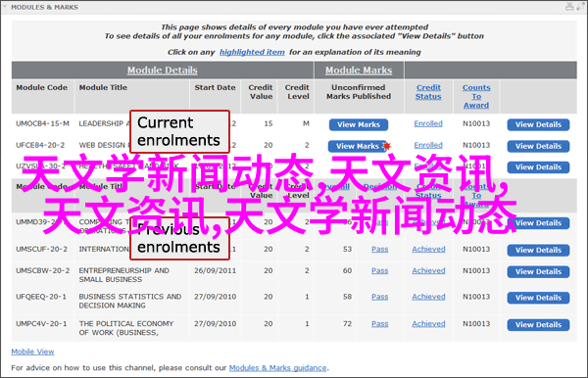This screenshot has width=588, height=378.
Task: Click 'The Political Economy of Work' title
Action: tap(126, 328)
